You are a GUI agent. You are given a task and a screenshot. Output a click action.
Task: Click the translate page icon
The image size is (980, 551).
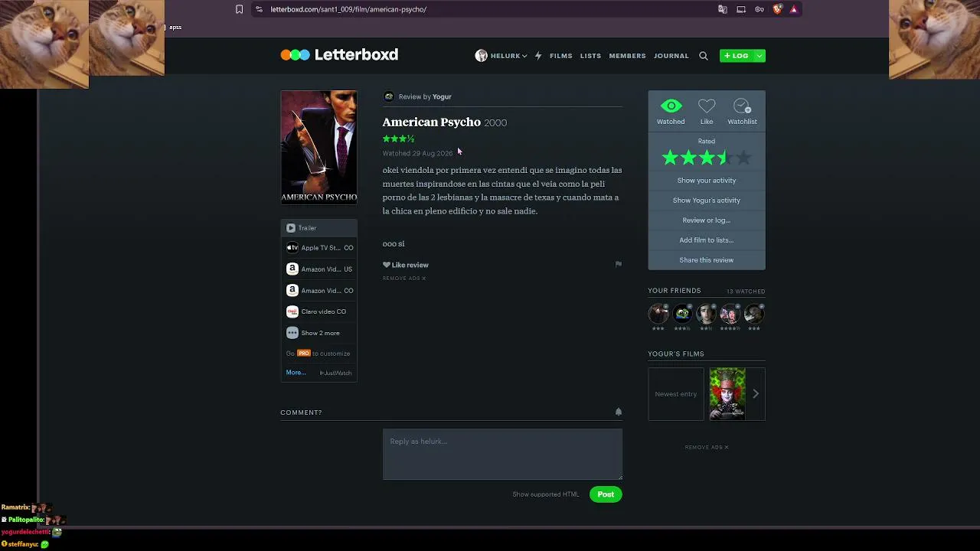[723, 9]
